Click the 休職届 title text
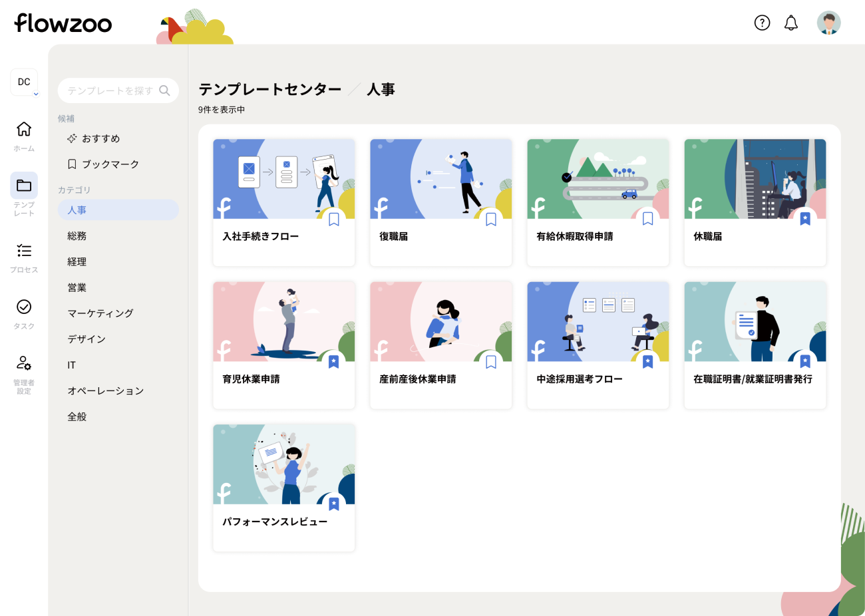The height and width of the screenshot is (616, 865). (708, 236)
